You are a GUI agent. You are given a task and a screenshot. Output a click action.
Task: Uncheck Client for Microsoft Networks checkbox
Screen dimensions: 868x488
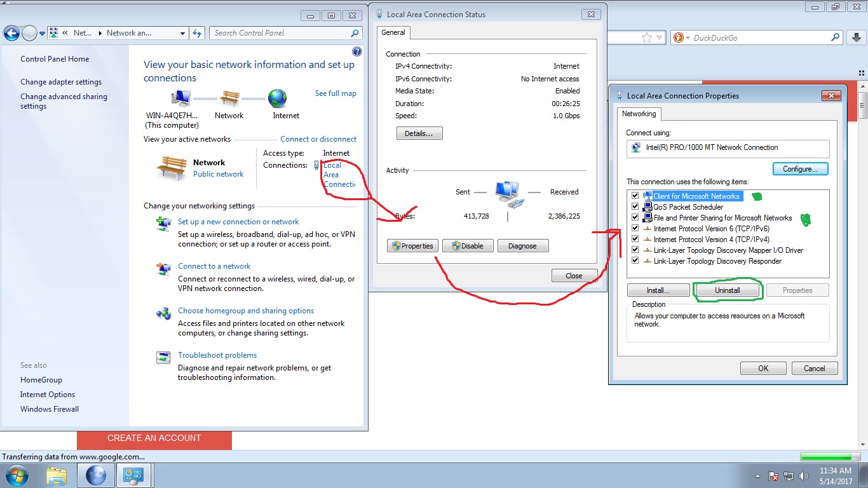coord(635,196)
